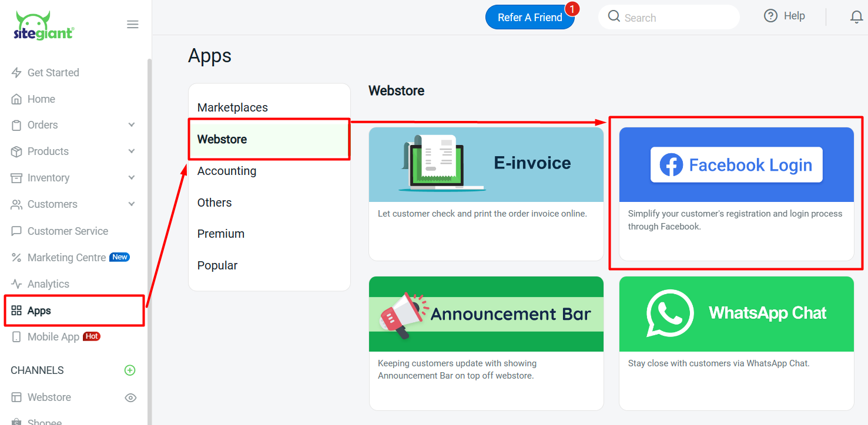Click the Apps page title

pos(210,56)
